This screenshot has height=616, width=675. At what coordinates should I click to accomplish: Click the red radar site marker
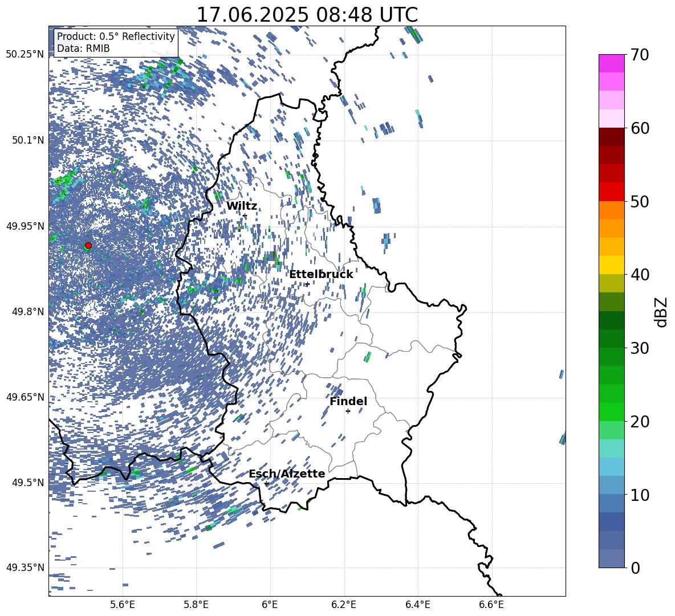pyautogui.click(x=88, y=246)
